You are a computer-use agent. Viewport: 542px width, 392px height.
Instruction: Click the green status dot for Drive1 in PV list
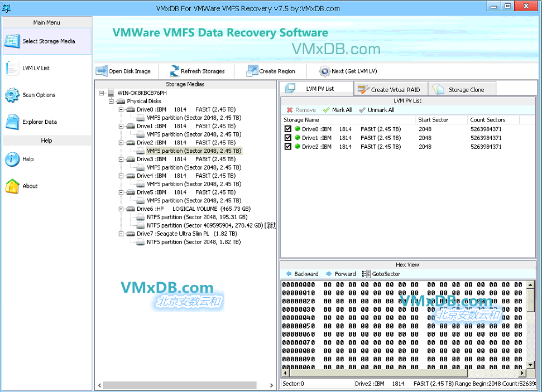(x=298, y=138)
